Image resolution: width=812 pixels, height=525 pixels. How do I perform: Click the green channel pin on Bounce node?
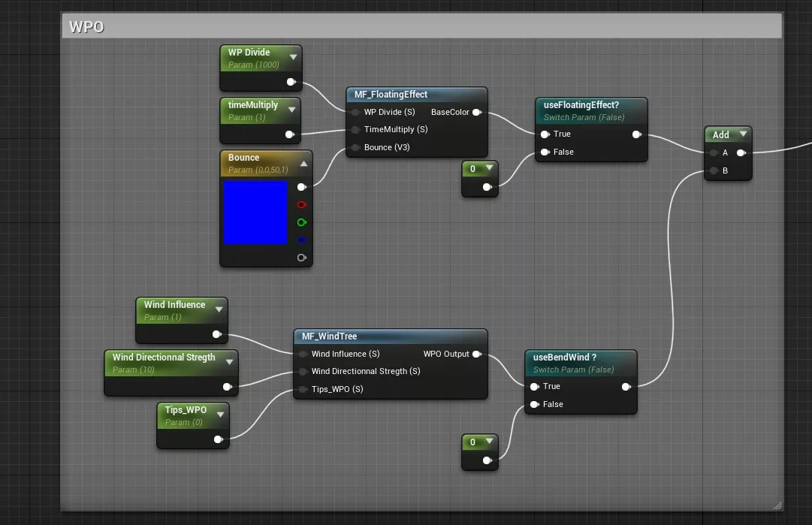[302, 222]
